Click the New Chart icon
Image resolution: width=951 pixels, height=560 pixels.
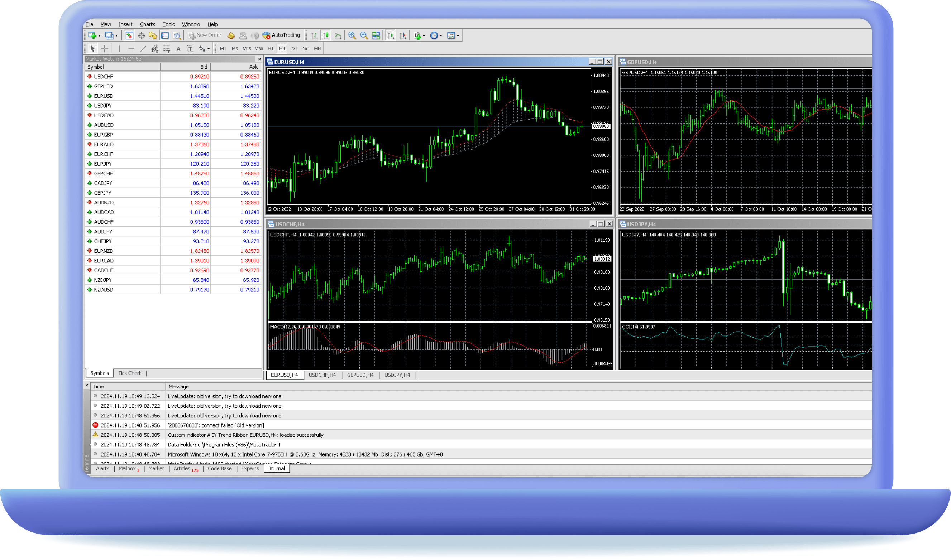point(92,35)
